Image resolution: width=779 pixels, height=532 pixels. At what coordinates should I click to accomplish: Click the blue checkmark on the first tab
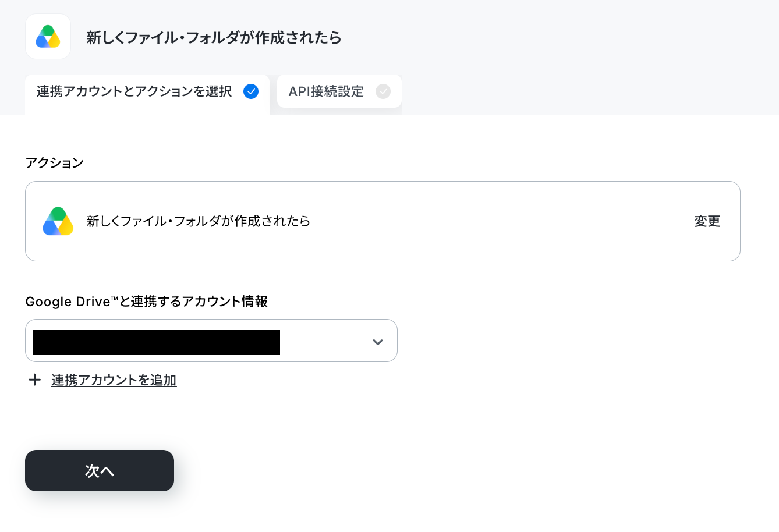point(251,91)
